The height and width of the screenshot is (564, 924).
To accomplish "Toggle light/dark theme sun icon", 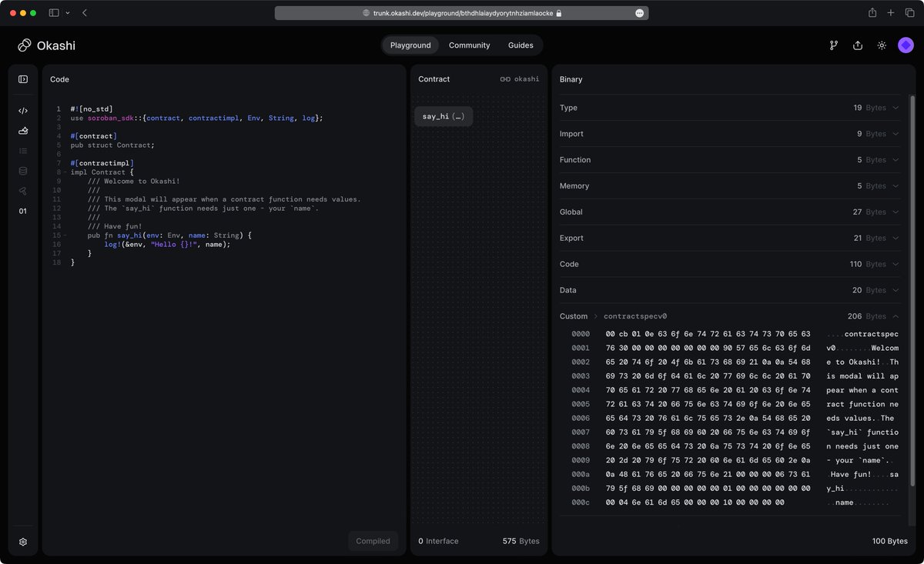I will [x=882, y=45].
